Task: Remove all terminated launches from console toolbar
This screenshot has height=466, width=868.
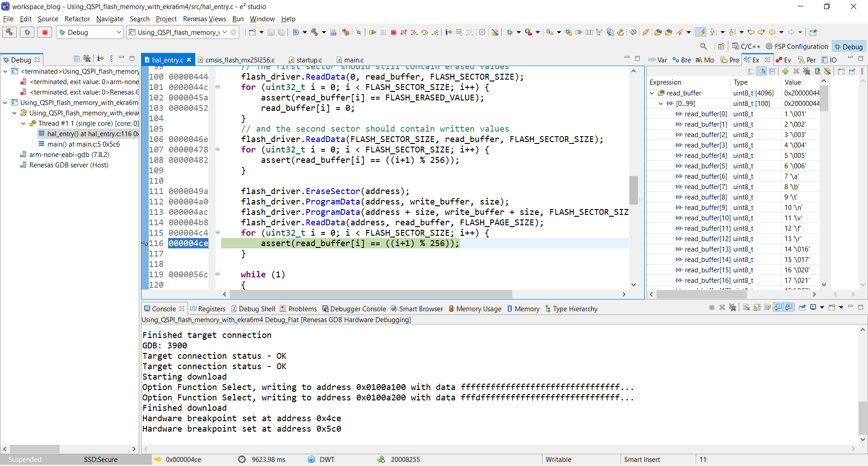Action: coord(733,308)
